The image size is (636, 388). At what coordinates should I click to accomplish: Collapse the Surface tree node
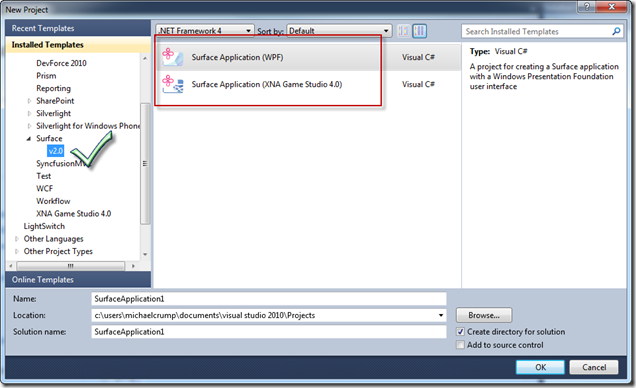click(x=29, y=139)
